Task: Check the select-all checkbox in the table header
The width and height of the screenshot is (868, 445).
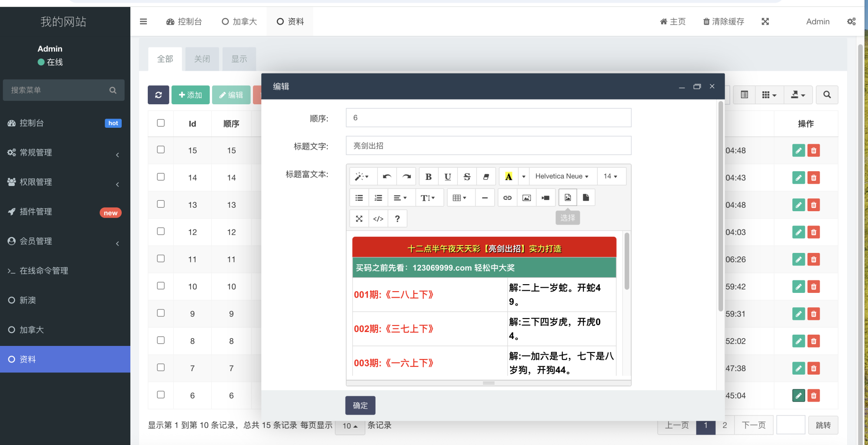Action: tap(161, 123)
